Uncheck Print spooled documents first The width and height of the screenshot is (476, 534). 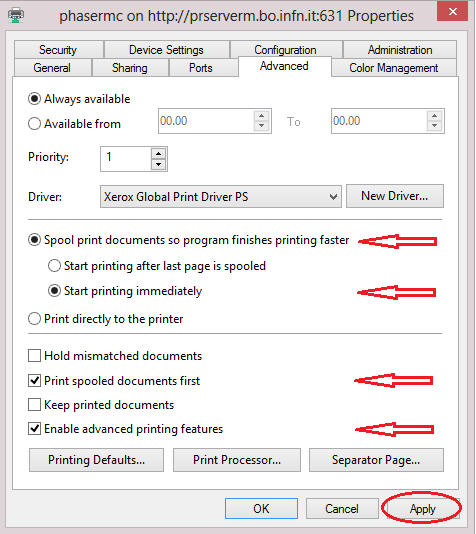tap(34, 380)
